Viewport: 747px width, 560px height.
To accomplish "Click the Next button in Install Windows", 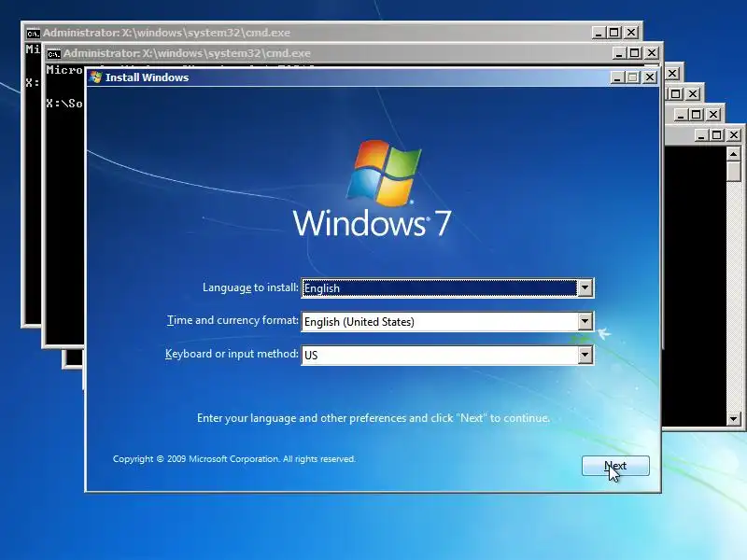I will [615, 465].
